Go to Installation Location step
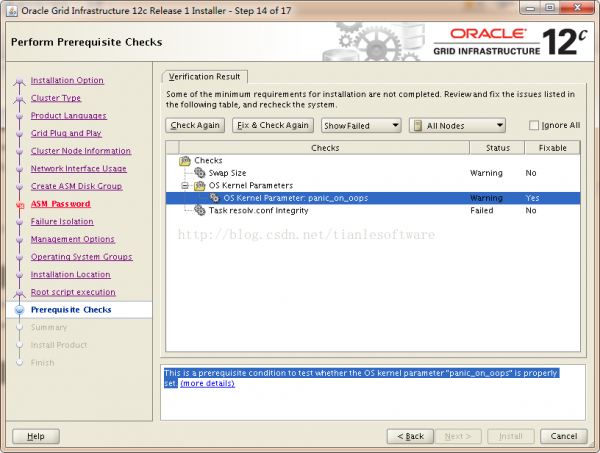Viewport: 600px width, 453px height. (70, 274)
